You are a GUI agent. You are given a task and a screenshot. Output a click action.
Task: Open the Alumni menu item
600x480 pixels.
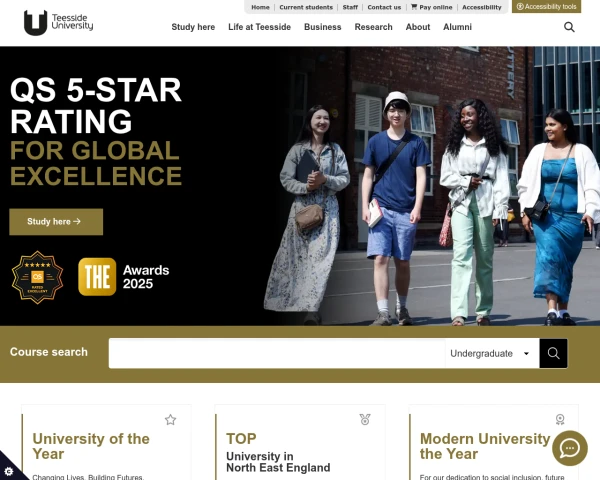pos(457,27)
